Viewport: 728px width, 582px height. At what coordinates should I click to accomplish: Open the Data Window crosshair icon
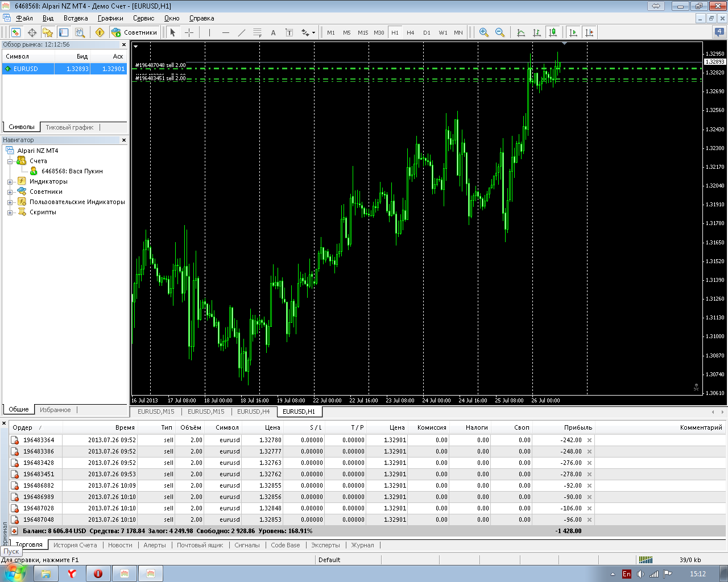pos(32,32)
